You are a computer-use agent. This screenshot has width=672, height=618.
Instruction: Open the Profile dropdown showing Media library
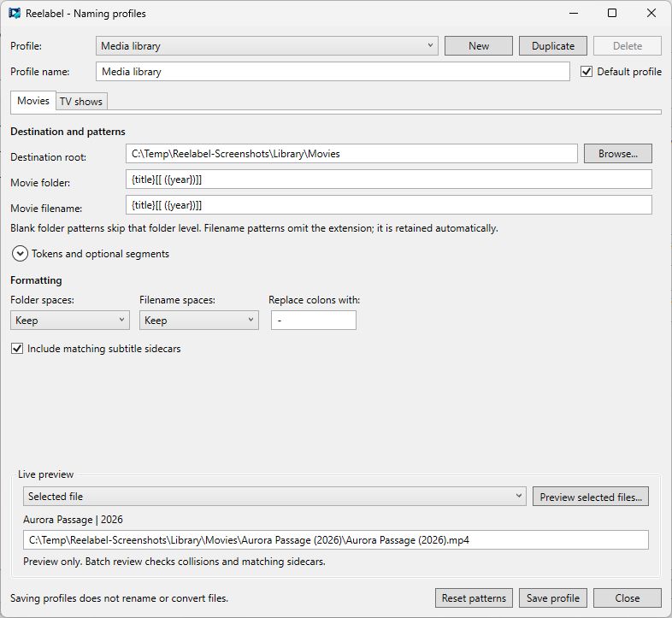point(267,46)
